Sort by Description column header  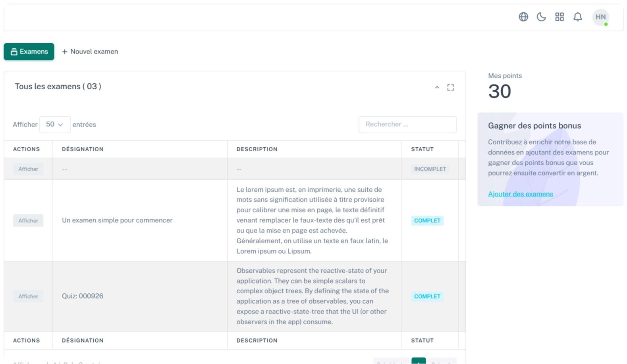pos(257,149)
